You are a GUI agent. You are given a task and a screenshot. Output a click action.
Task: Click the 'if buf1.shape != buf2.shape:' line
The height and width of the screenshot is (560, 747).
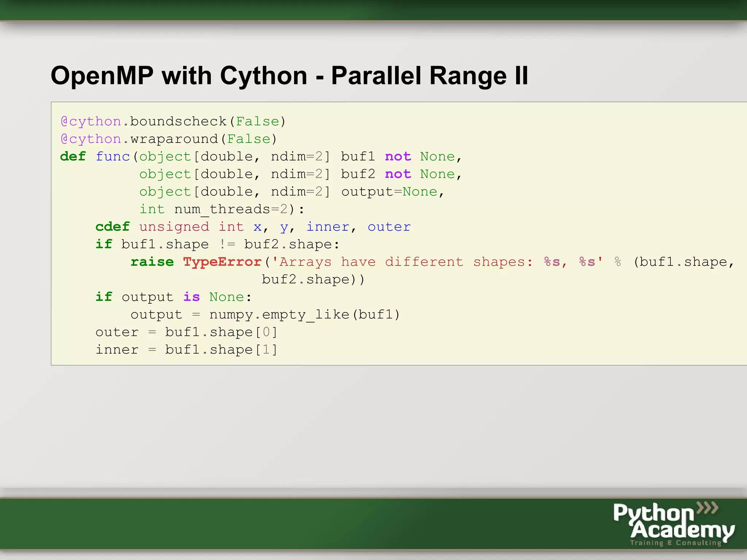click(218, 244)
